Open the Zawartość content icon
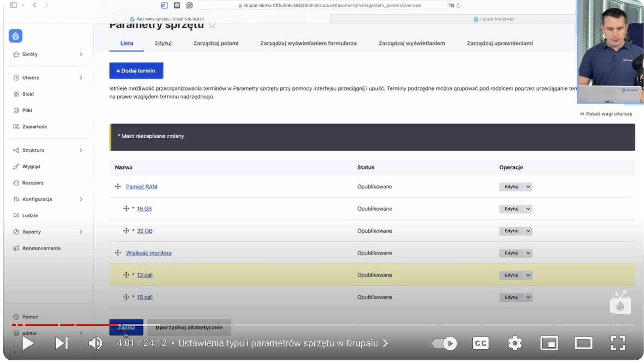This screenshot has height=361, width=644. pyautogui.click(x=16, y=127)
